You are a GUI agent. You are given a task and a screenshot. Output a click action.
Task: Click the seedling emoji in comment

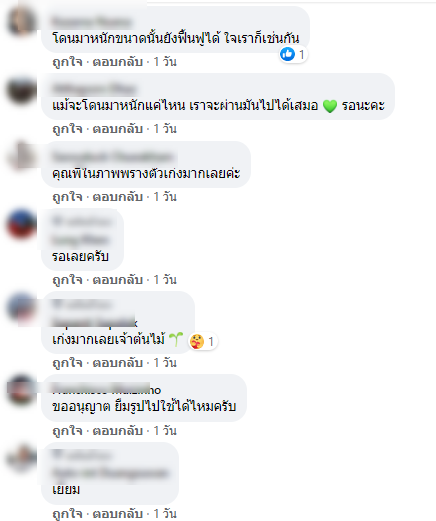176,339
